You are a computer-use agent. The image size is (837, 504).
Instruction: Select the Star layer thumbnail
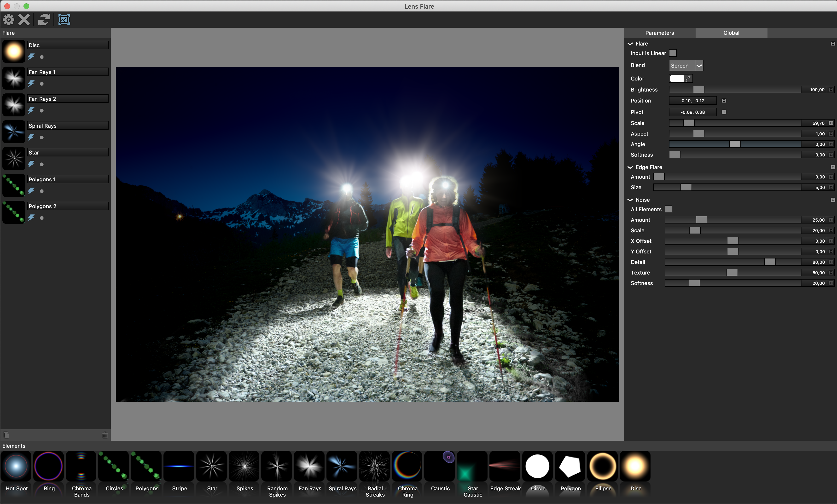pos(14,159)
